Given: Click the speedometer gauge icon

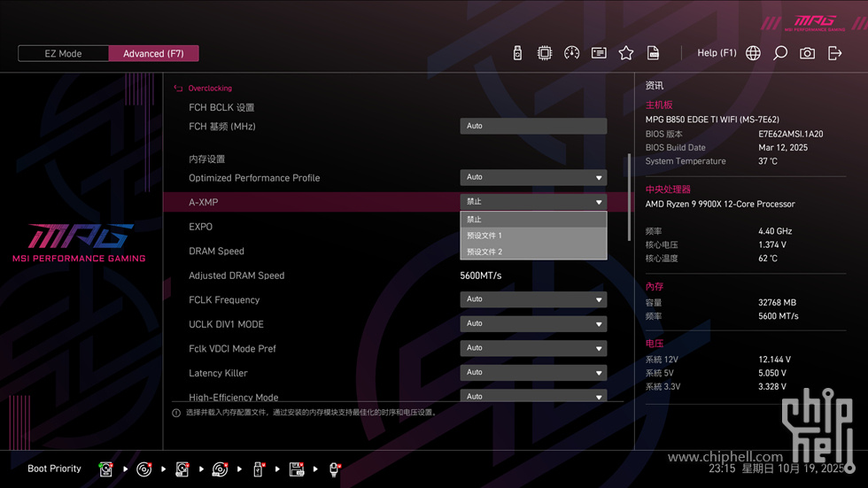Looking at the screenshot, I should (571, 53).
